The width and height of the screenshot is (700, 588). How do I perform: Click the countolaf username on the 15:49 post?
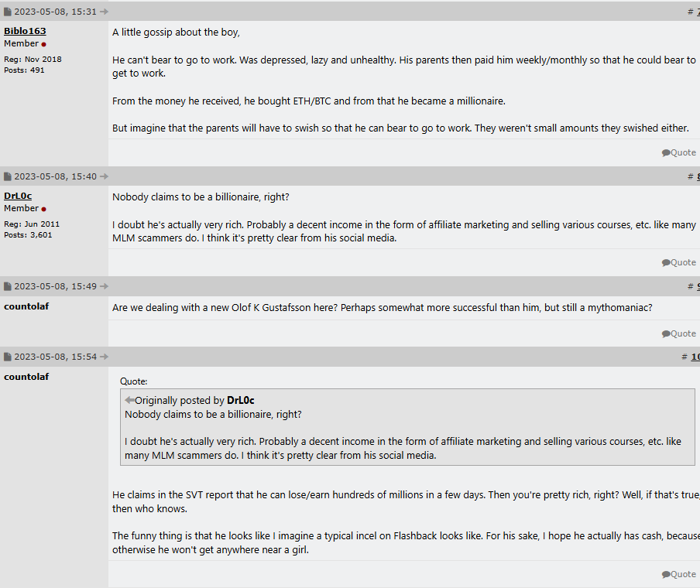(x=26, y=306)
